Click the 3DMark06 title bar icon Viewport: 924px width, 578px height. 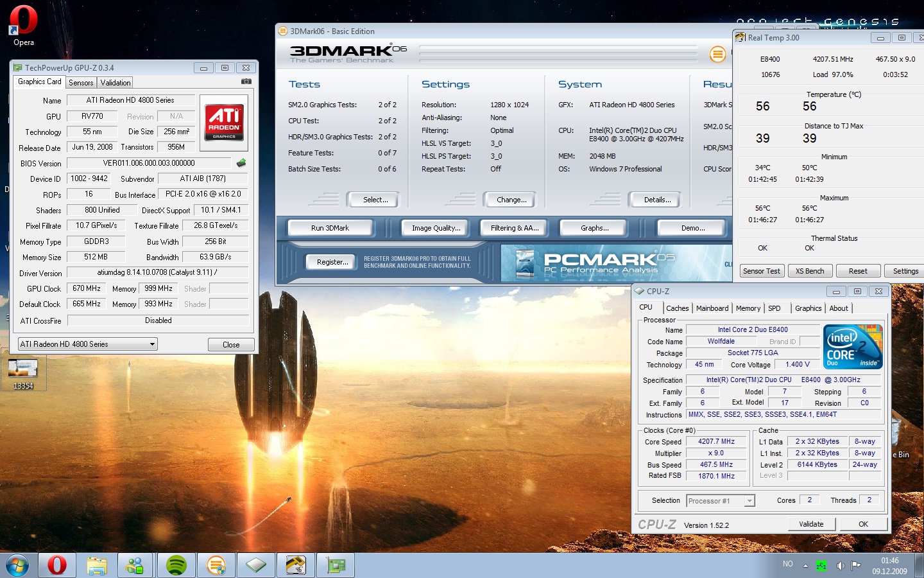click(282, 31)
